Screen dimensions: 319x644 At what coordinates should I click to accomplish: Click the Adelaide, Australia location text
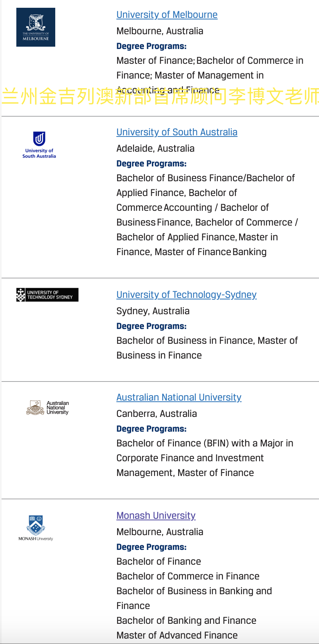click(156, 149)
